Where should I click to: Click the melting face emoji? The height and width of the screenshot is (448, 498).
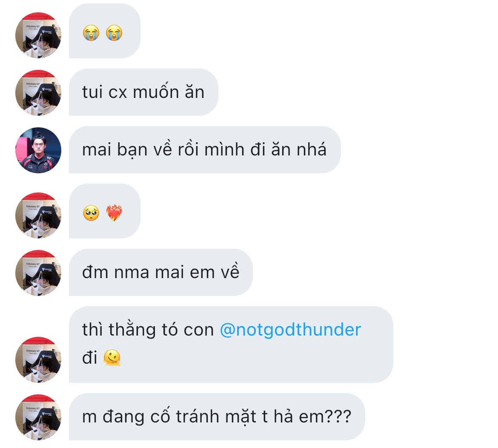[112, 358]
